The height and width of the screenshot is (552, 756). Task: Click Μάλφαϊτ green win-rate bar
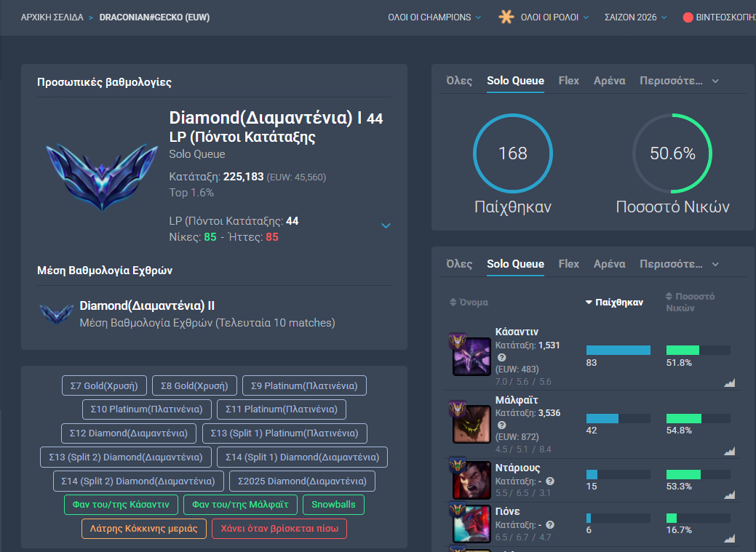[684, 418]
